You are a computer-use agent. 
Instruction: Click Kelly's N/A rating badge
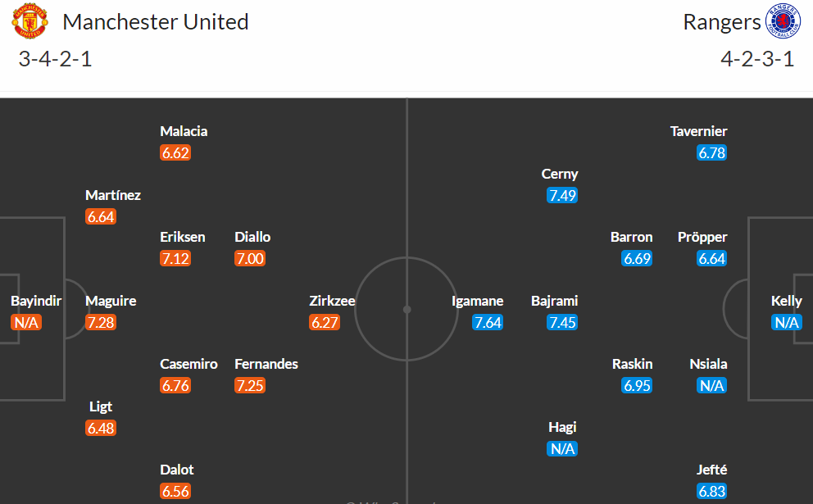[x=787, y=323]
